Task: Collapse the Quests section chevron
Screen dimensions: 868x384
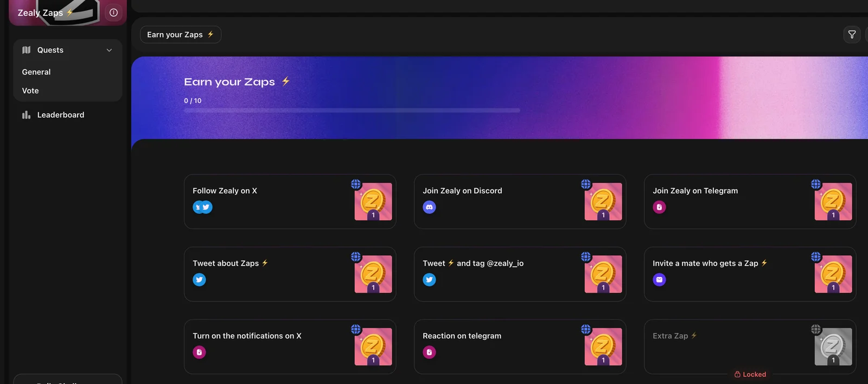Action: point(109,50)
